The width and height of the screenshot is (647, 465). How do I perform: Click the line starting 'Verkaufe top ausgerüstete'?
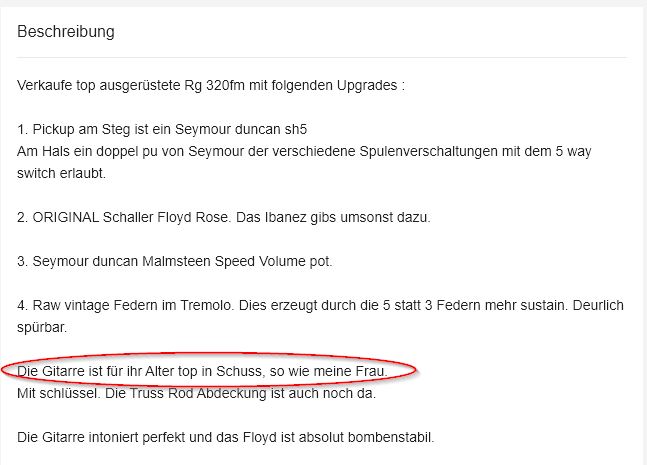pos(211,85)
